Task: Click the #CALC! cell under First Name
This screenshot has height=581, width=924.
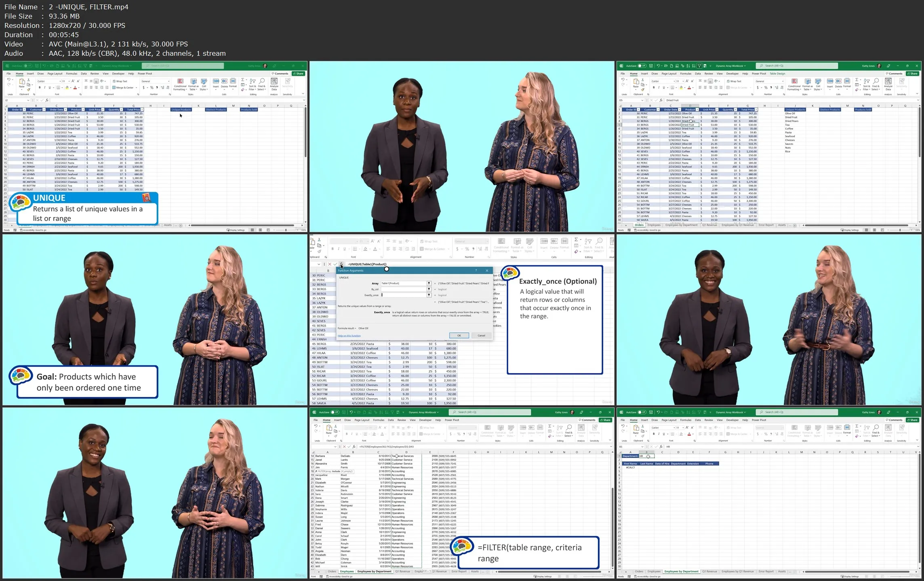Action: click(630, 468)
